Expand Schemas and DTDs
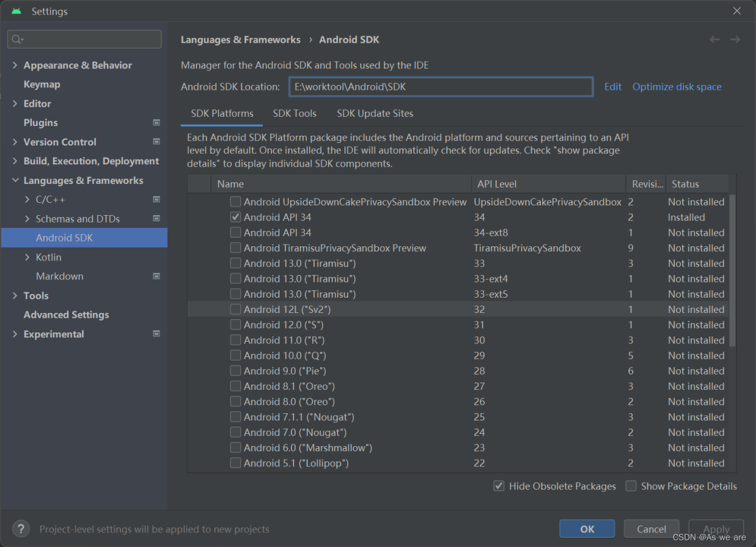This screenshot has width=756, height=547. [27, 219]
